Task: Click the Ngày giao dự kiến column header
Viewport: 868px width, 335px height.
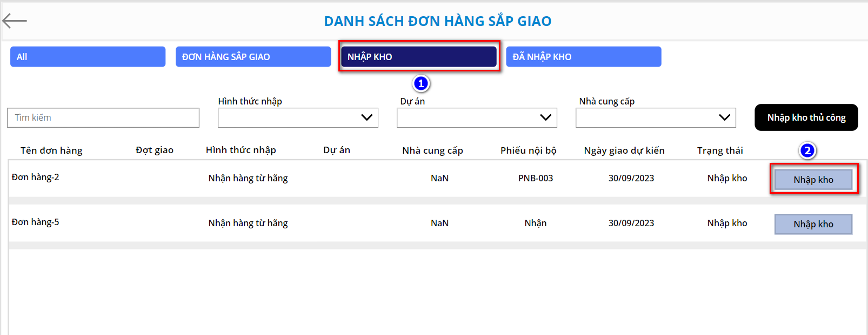Action: pyautogui.click(x=624, y=150)
